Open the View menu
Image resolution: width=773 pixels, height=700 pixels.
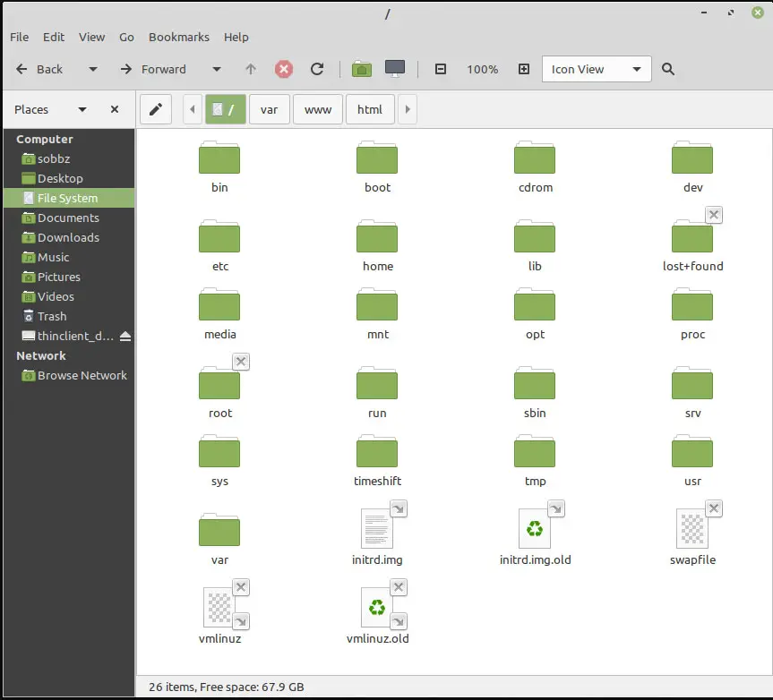click(x=91, y=37)
